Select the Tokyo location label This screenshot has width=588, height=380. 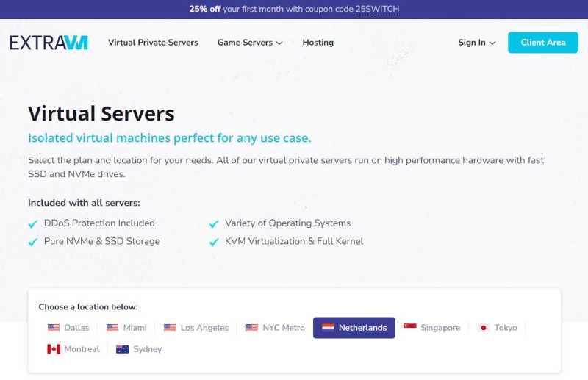point(506,328)
